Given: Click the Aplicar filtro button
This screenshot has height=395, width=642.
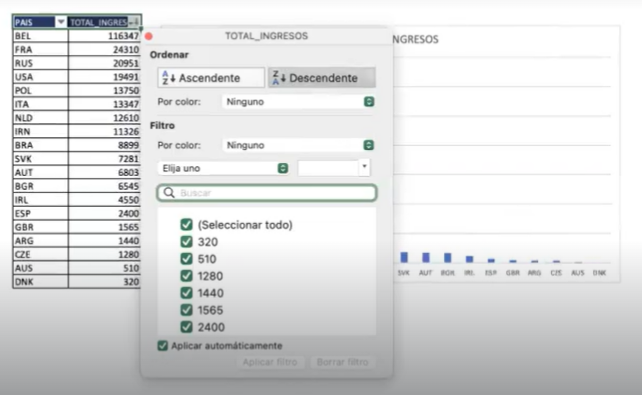Looking at the screenshot, I should 270,362.
